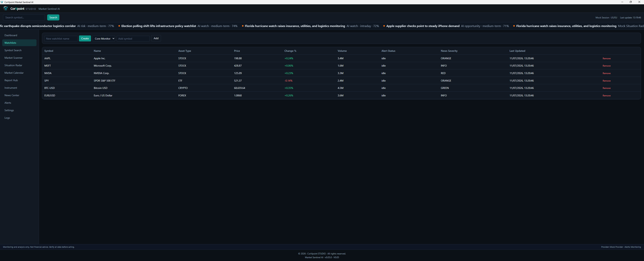Open Situation Radar
Image resolution: width=644 pixels, height=261 pixels.
(19, 65)
